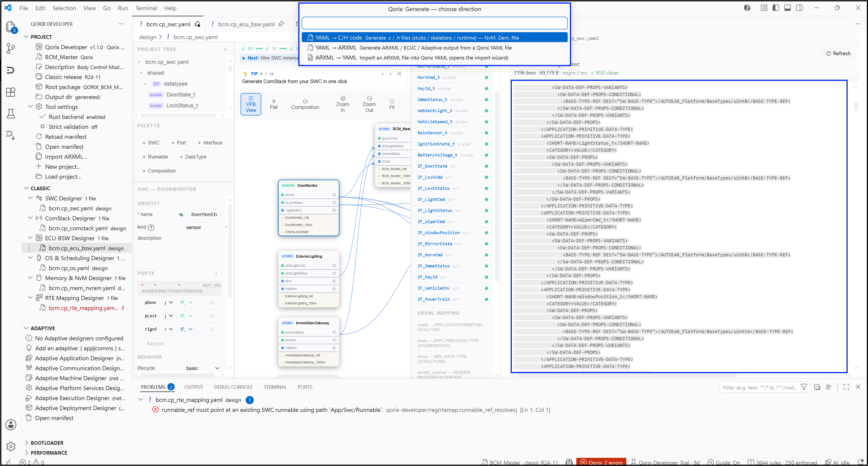
Task: Switch to VFB View mode
Action: [251, 104]
